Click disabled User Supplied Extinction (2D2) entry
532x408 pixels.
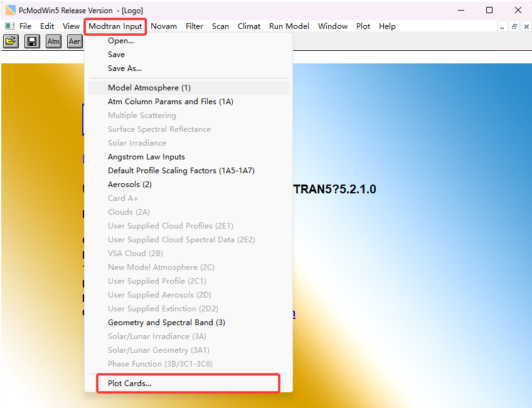(x=188, y=309)
